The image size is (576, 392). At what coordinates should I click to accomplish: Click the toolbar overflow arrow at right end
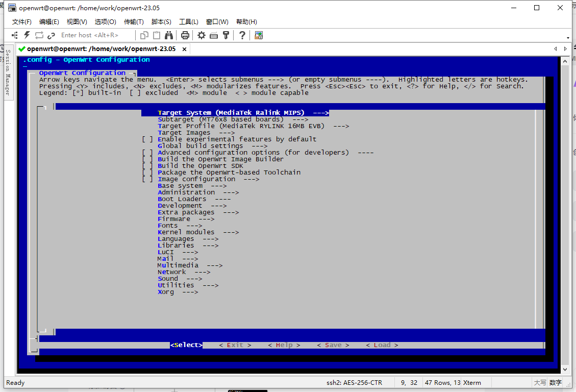click(568, 37)
